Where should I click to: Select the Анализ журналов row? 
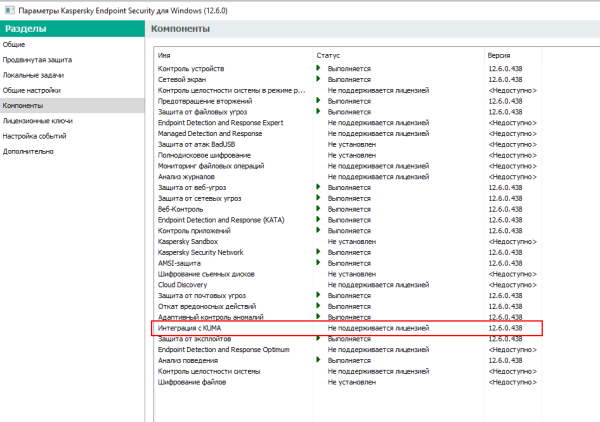tap(347, 177)
